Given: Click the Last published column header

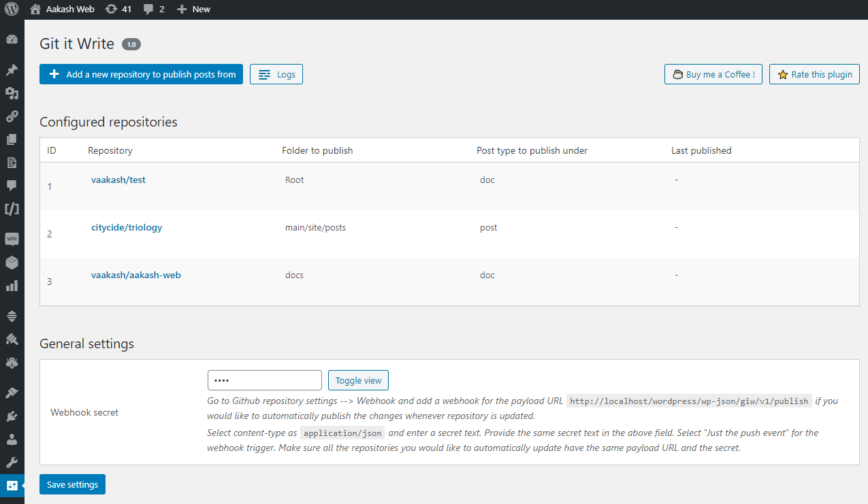Looking at the screenshot, I should pyautogui.click(x=701, y=150).
